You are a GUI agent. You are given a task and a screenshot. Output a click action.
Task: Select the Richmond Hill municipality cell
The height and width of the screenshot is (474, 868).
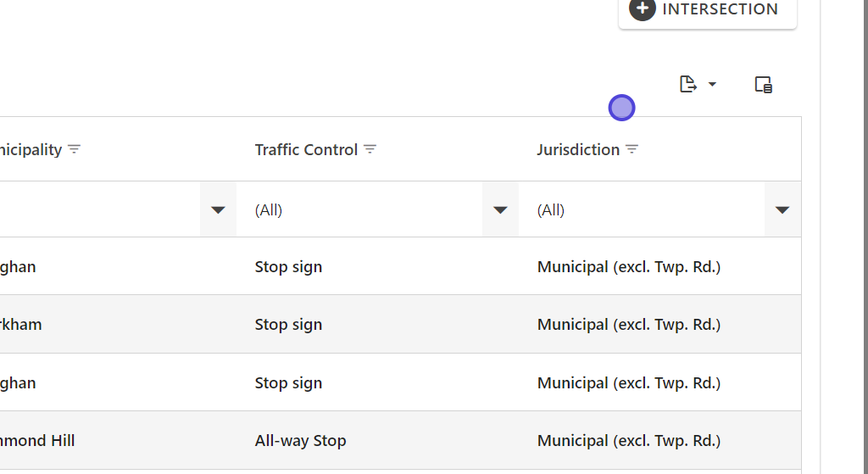[38, 440]
